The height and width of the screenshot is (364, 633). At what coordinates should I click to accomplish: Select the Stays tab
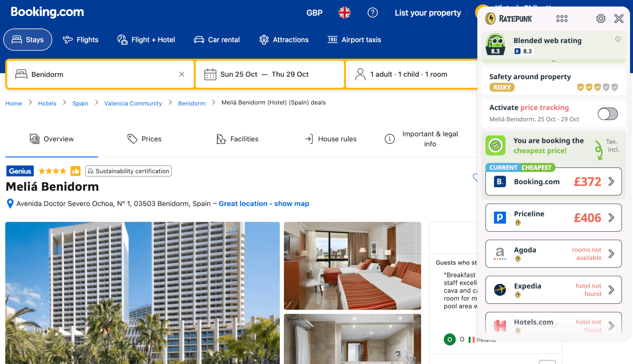28,40
